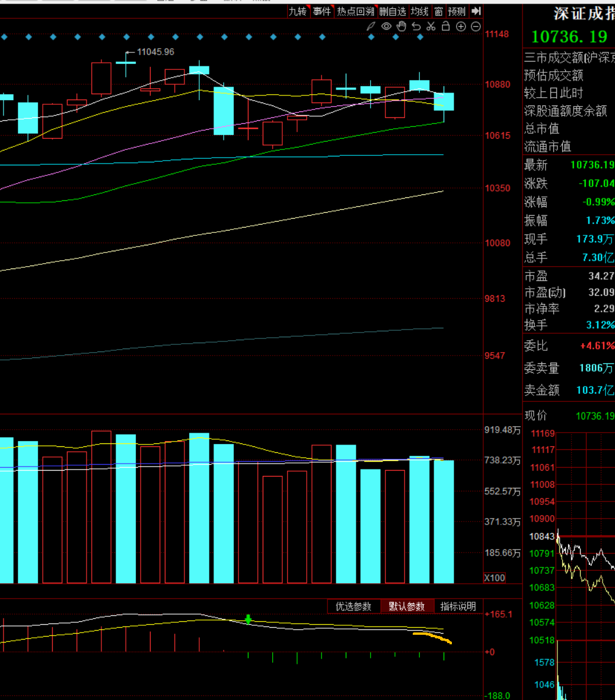Zoom out with the minus circle icon
The width and height of the screenshot is (615, 700).
click(x=476, y=27)
